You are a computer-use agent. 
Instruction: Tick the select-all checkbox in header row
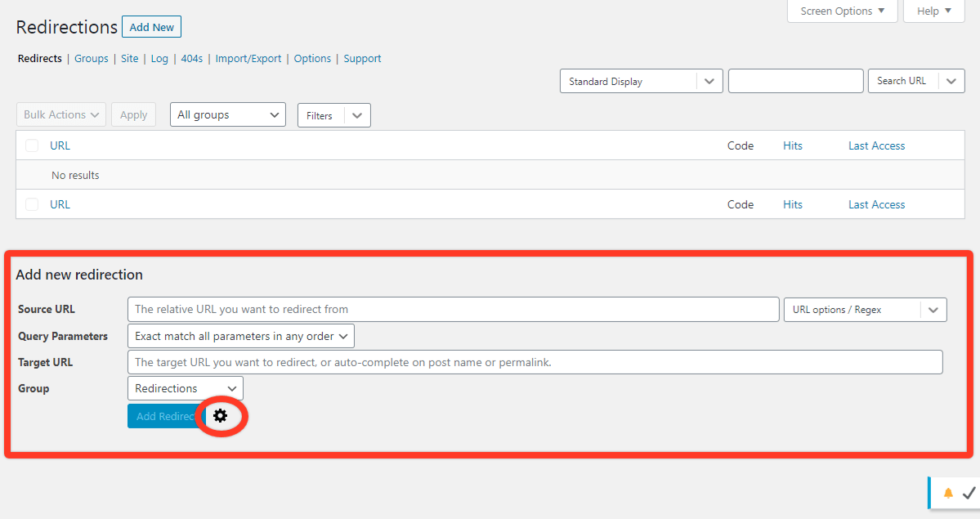tap(32, 145)
